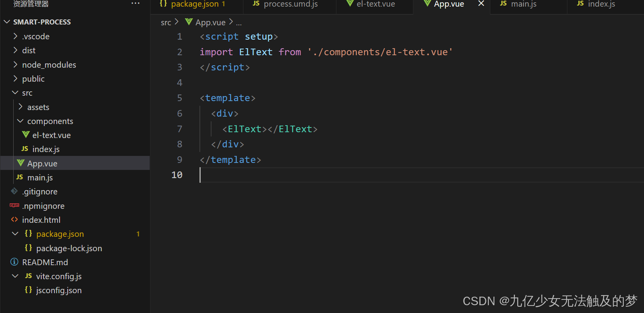The width and height of the screenshot is (644, 313).
Task: Collapse the components folder
Action: click(x=20, y=121)
